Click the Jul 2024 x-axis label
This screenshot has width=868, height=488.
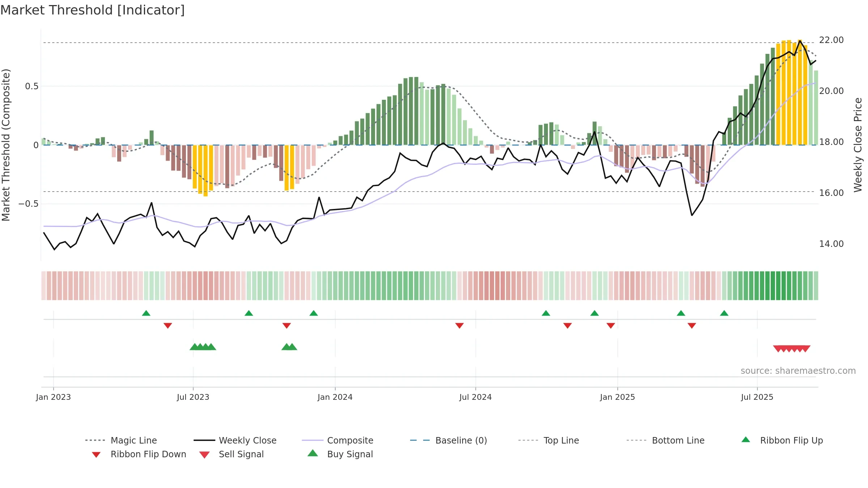pos(476,397)
